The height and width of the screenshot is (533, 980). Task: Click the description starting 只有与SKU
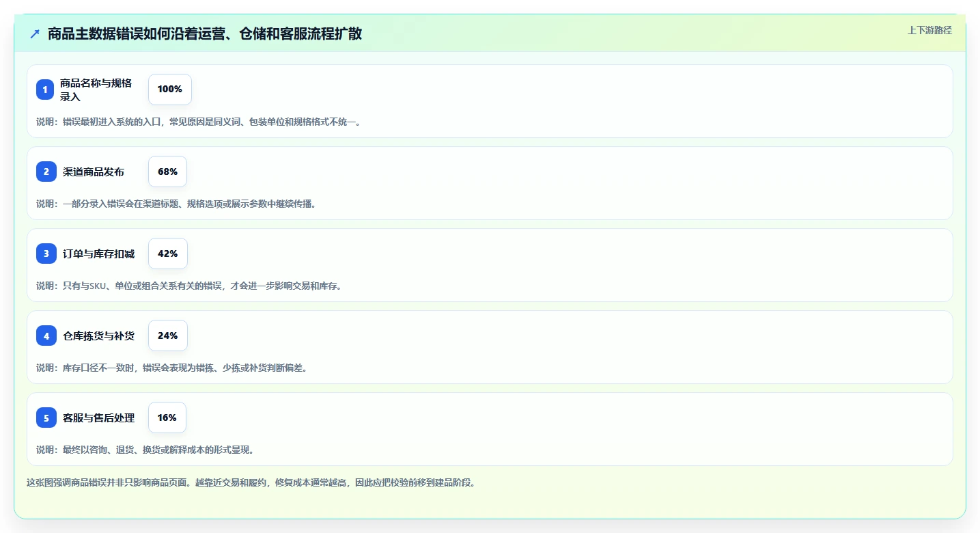tap(189, 286)
